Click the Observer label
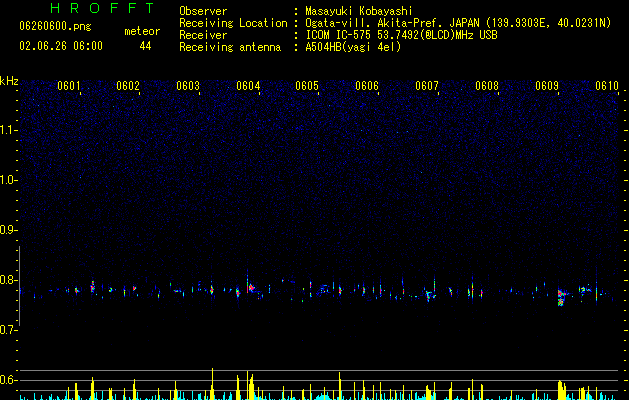629x400 pixels. point(203,11)
